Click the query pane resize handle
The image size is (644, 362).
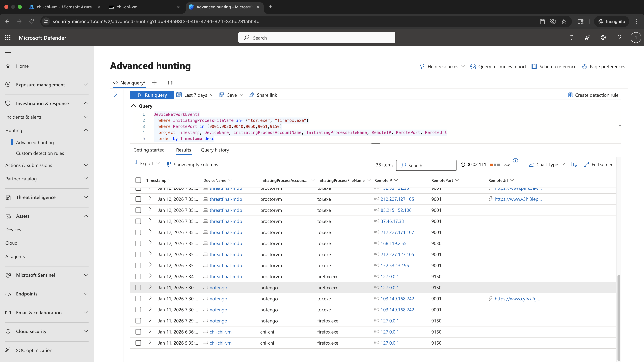click(x=375, y=144)
